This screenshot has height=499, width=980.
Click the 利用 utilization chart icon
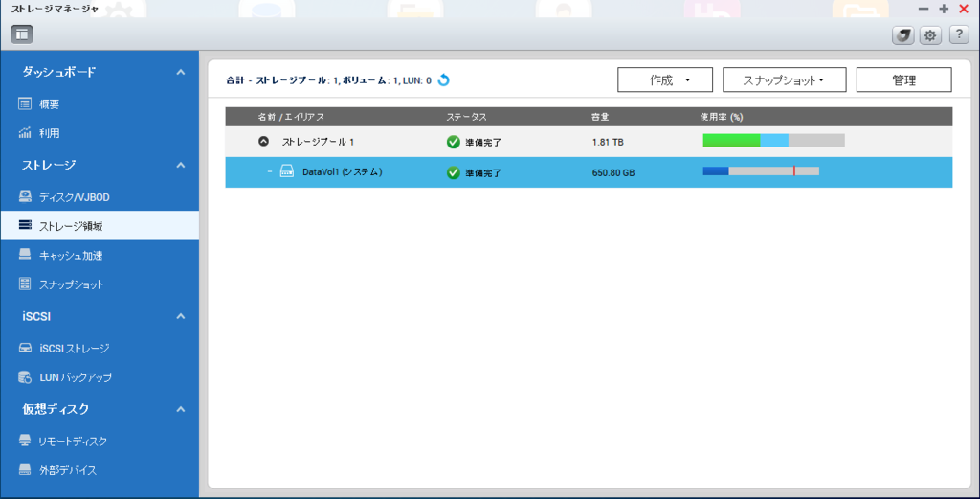[x=25, y=132]
